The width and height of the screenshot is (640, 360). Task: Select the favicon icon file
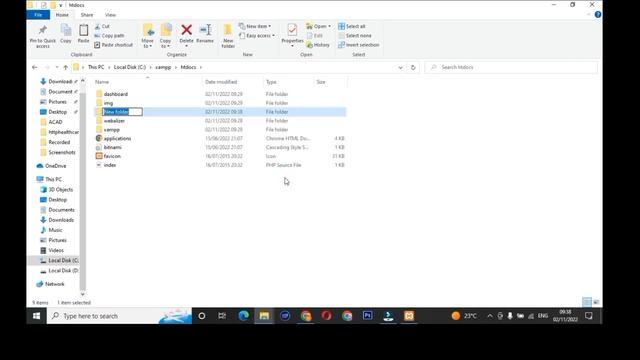tap(112, 156)
